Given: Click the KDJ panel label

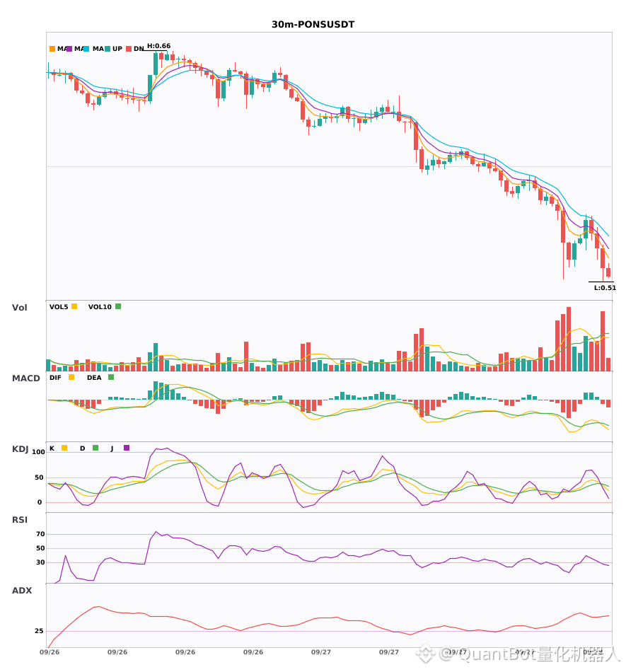Looking at the screenshot, I should pyautogui.click(x=20, y=449).
